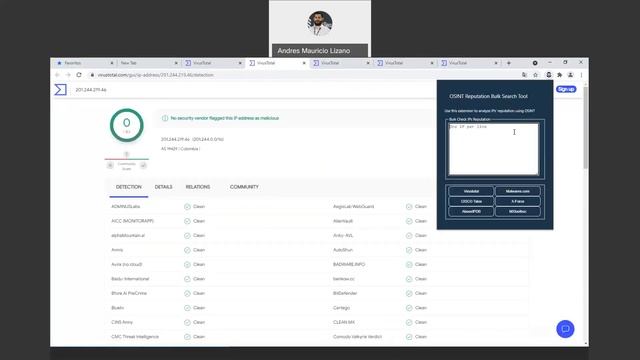Open the Chrome profile avatar icon
The height and width of the screenshot is (360, 640).
click(571, 75)
